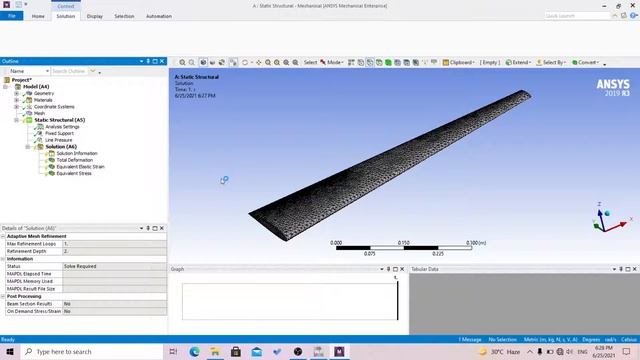
Task: Click the Box Zoom tool icon
Action: (277, 62)
